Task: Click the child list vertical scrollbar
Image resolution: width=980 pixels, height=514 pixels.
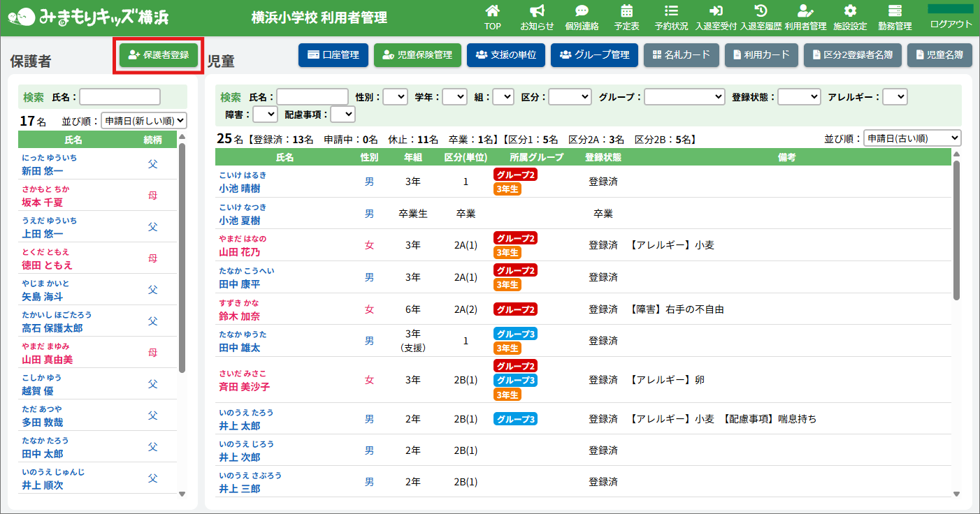Action: (x=956, y=230)
